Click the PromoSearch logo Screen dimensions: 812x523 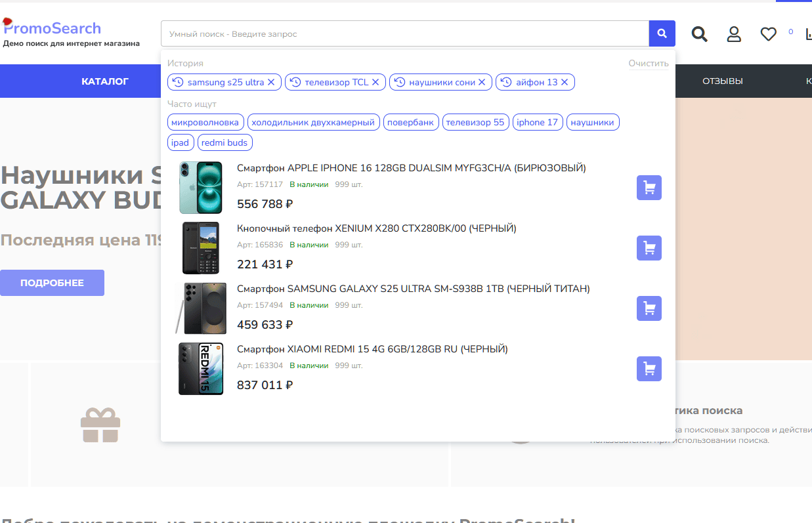pos(53,28)
